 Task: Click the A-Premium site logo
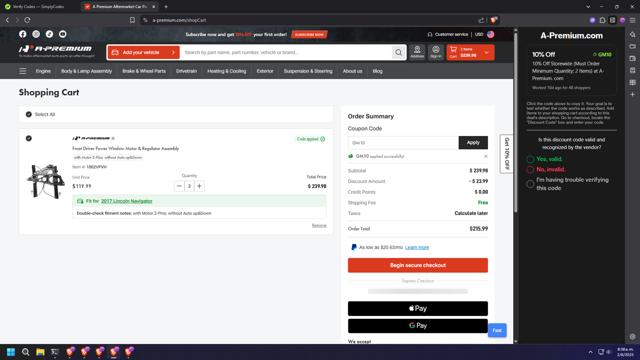point(56,50)
